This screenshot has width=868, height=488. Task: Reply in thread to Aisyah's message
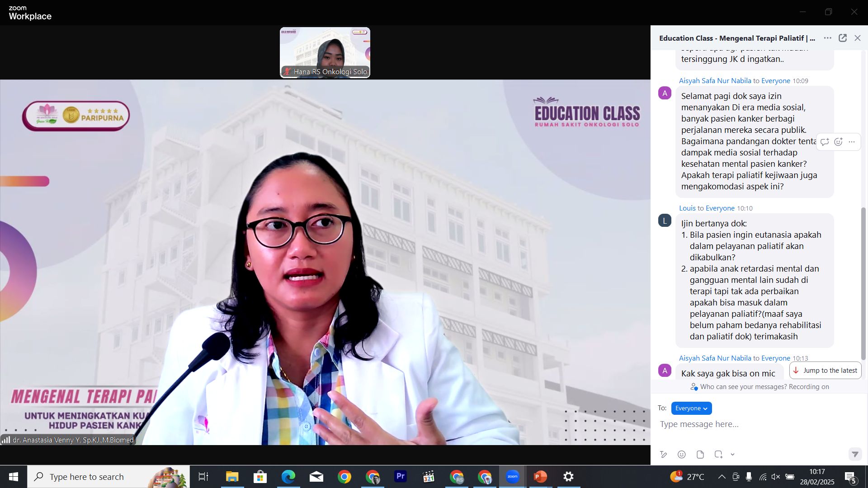[825, 142]
